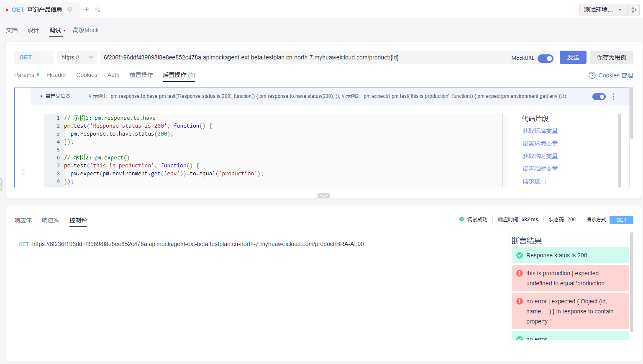Viewport: 643px width, 364px height.
Task: Toggle the MockURL switch
Action: 545,58
